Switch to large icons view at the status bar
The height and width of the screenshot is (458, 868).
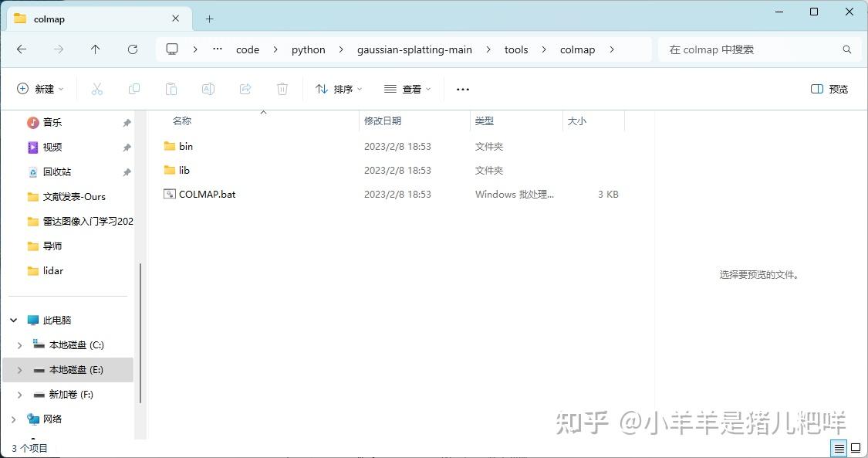[856, 448]
